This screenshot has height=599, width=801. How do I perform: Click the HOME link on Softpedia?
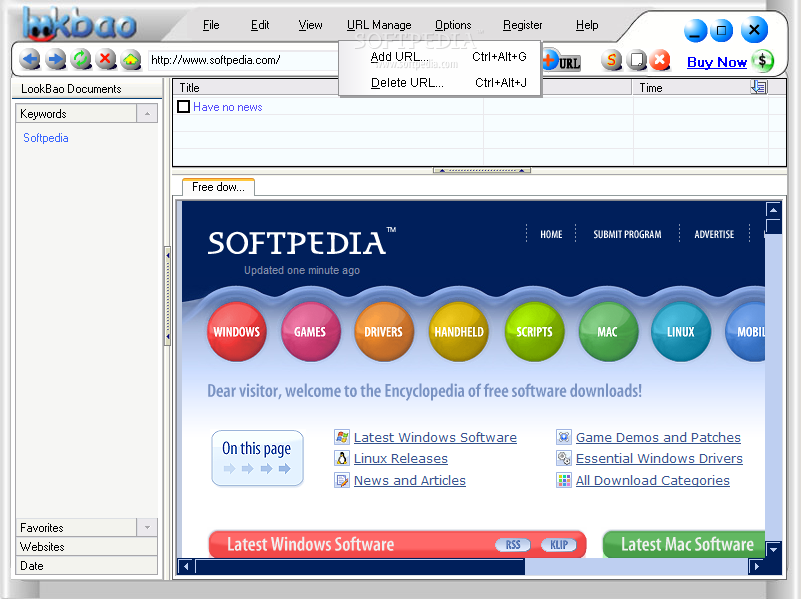pos(551,234)
